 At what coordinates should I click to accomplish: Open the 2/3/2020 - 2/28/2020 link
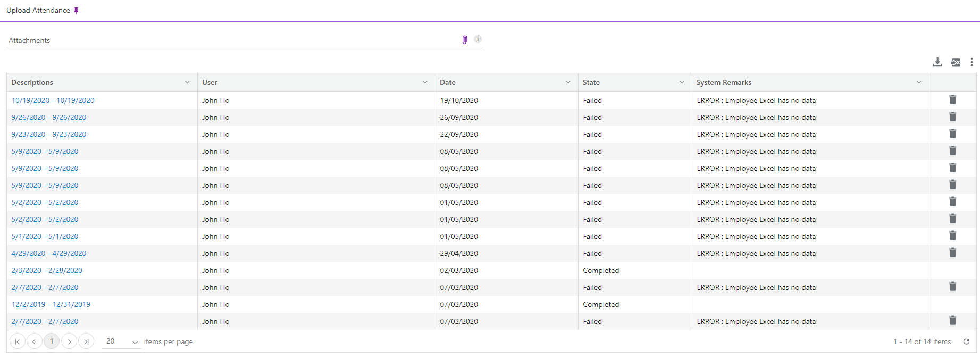point(47,270)
